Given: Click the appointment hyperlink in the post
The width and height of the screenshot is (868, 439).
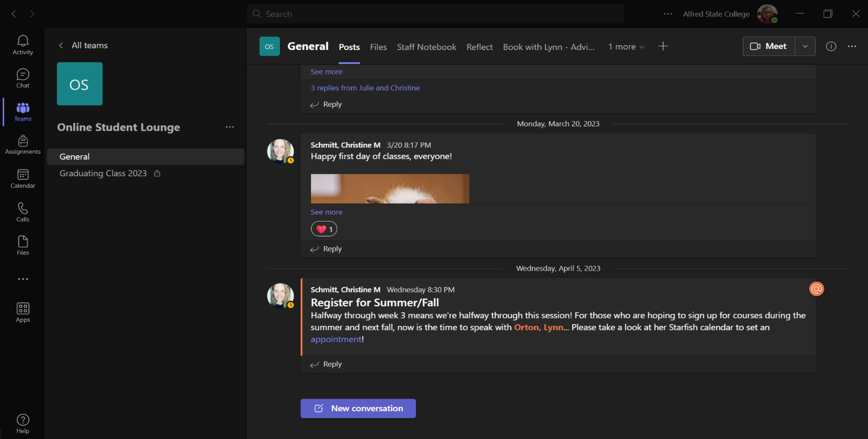Looking at the screenshot, I should click(335, 339).
